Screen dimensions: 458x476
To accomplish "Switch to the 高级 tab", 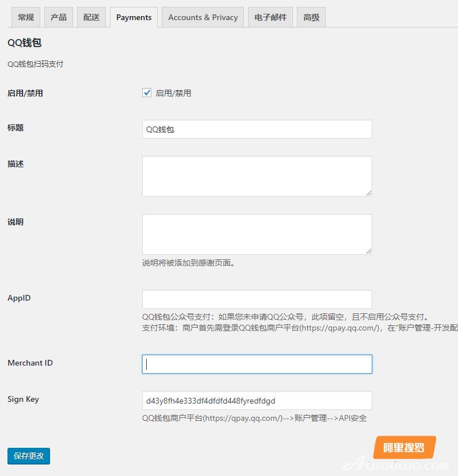I will (x=311, y=17).
